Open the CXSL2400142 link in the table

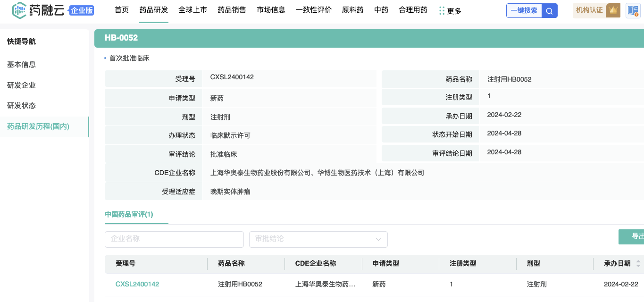[137, 284]
